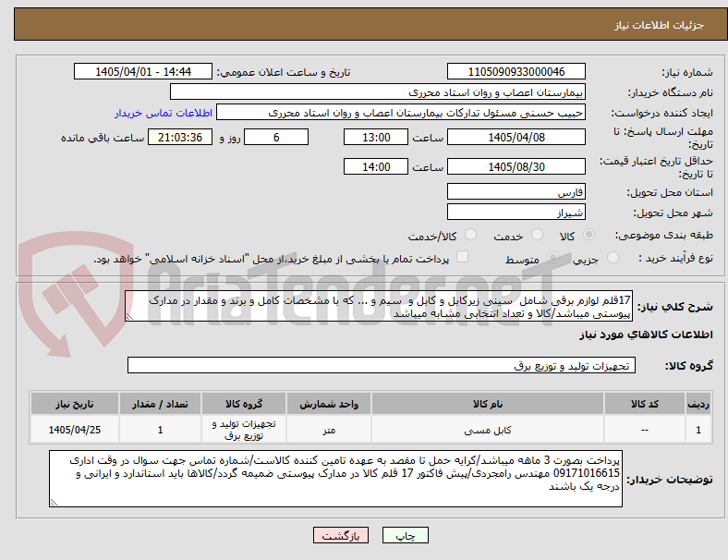
Task: Click the تاریخ نیاز column header
Action: tap(75, 404)
